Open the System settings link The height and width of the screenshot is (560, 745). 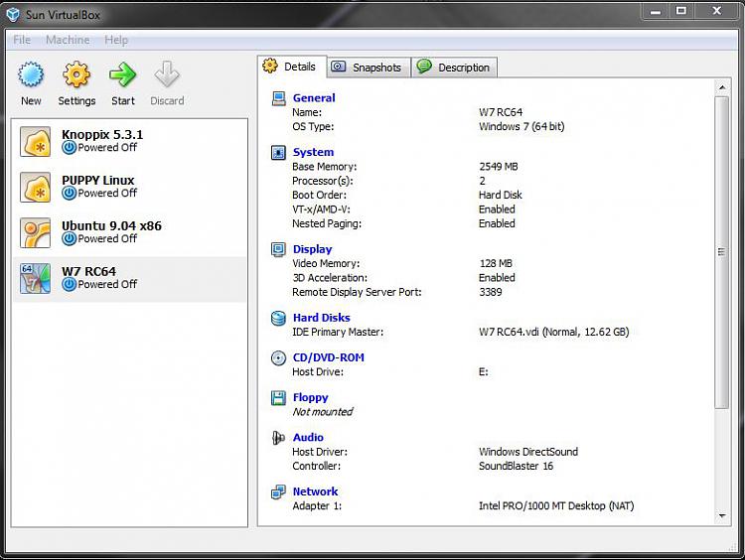point(313,152)
